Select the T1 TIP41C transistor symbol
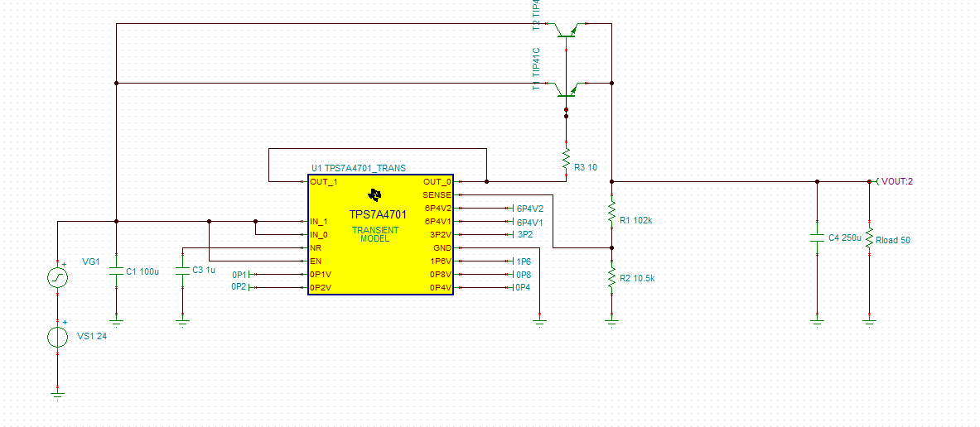The image size is (980, 427). (x=566, y=89)
